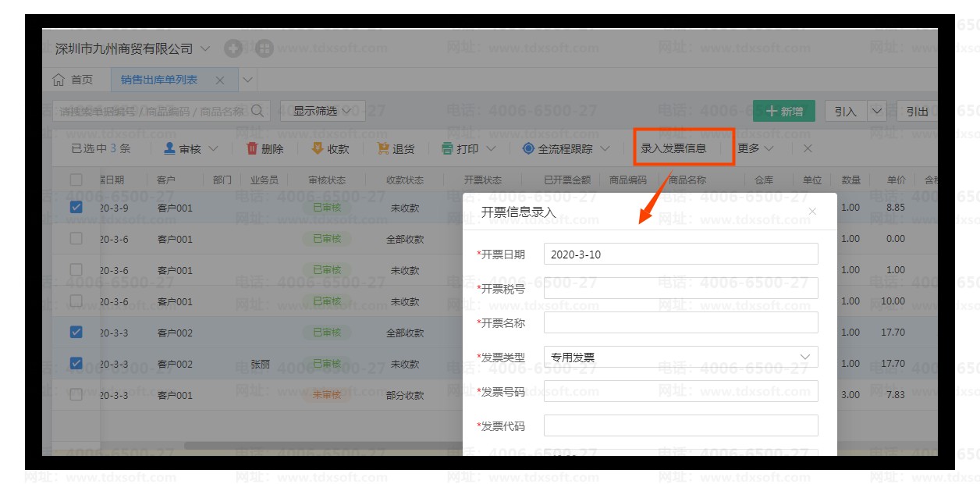Click the green 新增 button
This screenshot has height=484, width=980.
tap(783, 111)
